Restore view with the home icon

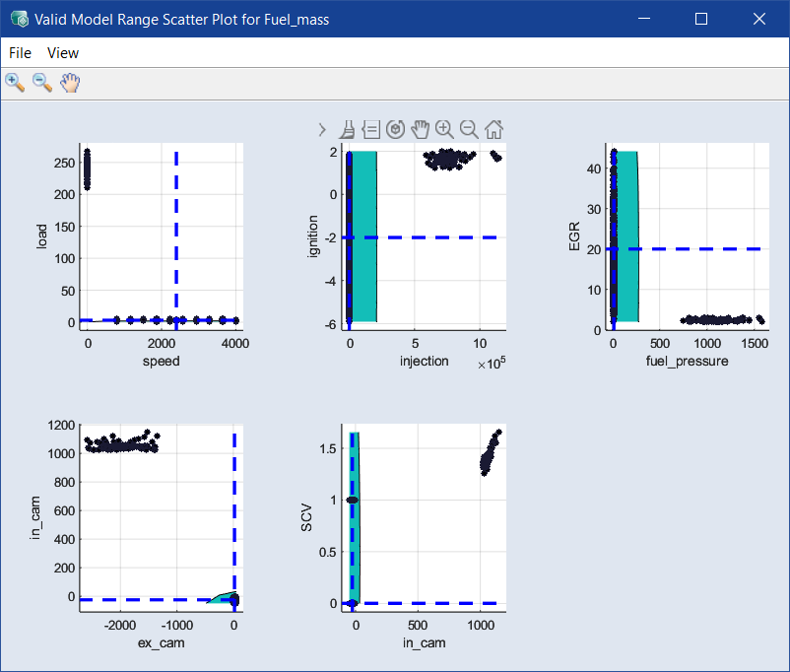[x=494, y=129]
